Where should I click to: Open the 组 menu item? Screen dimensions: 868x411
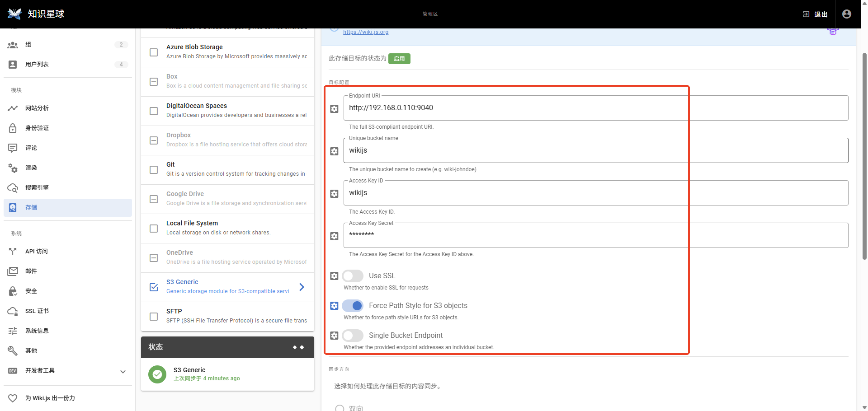pyautogui.click(x=68, y=45)
